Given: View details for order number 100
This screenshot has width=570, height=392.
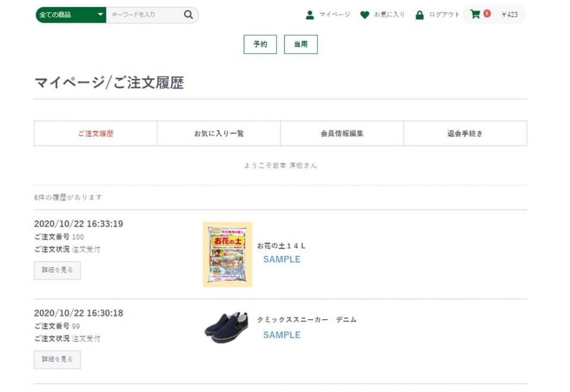Looking at the screenshot, I should 57,270.
